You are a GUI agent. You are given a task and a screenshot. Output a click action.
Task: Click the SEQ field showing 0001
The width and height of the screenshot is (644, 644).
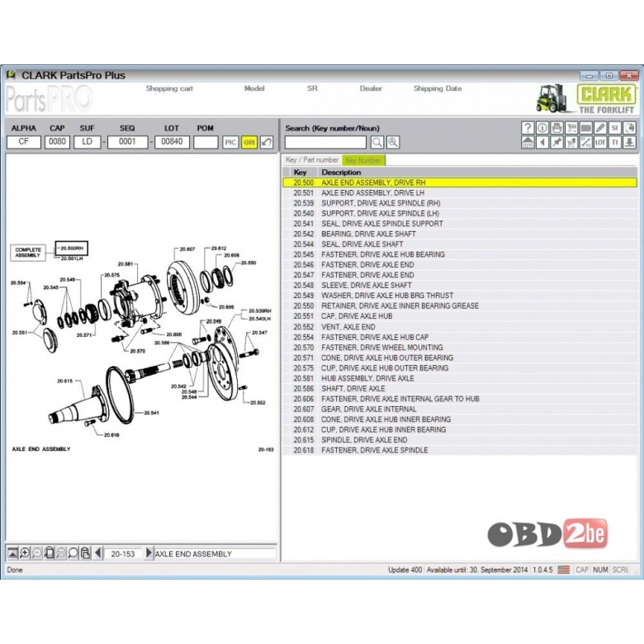point(127,142)
